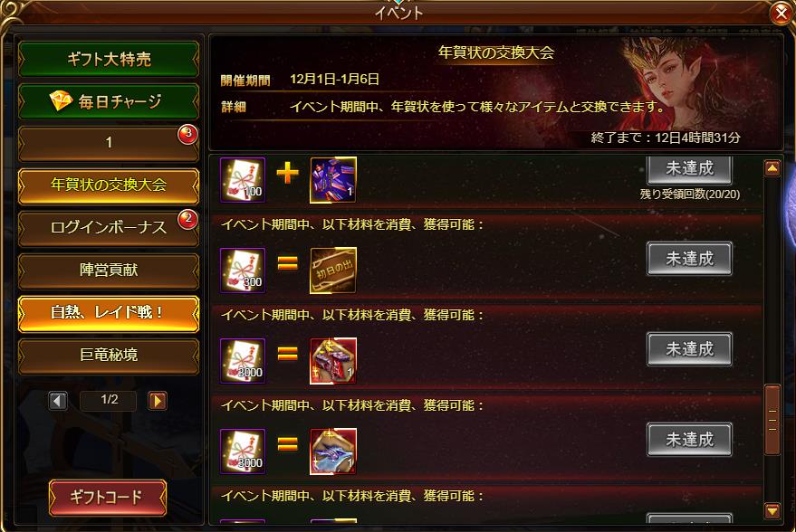Click the purple reward item icon beside the plus sign
This screenshot has height=532, width=796.
pyautogui.click(x=333, y=179)
